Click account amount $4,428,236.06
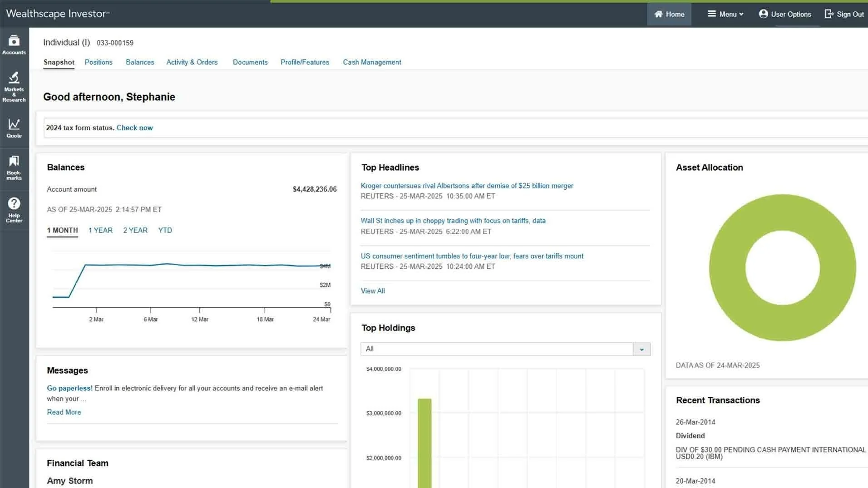Image resolution: width=868 pixels, height=488 pixels. [315, 189]
